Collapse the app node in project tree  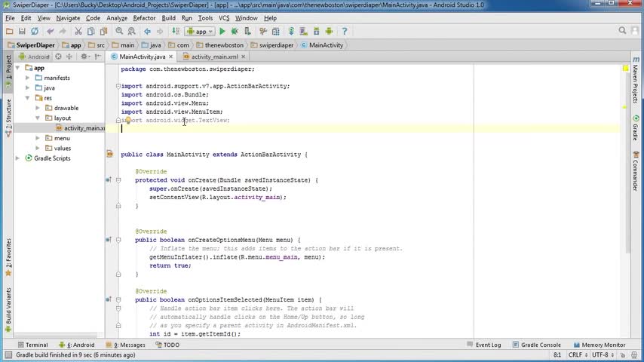click(x=17, y=68)
